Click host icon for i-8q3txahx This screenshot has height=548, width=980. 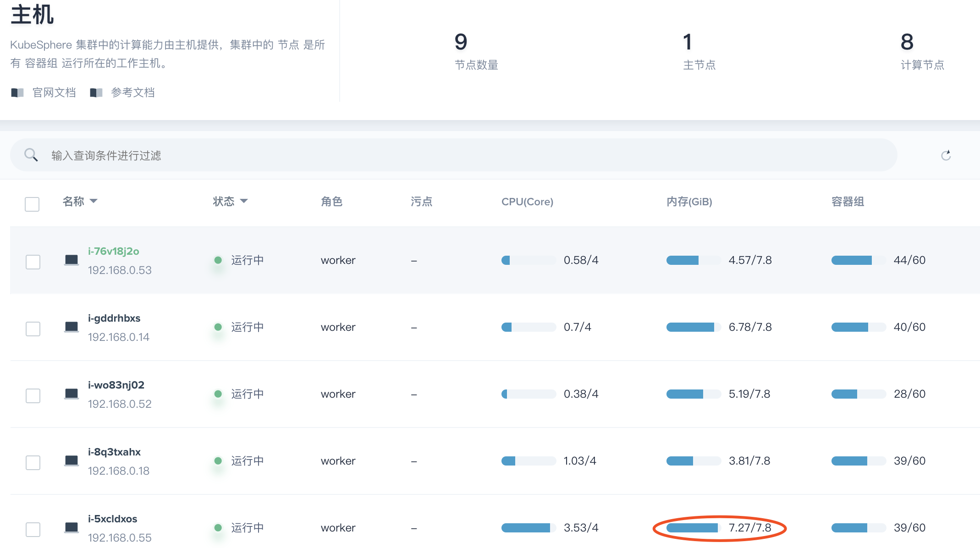coord(72,461)
